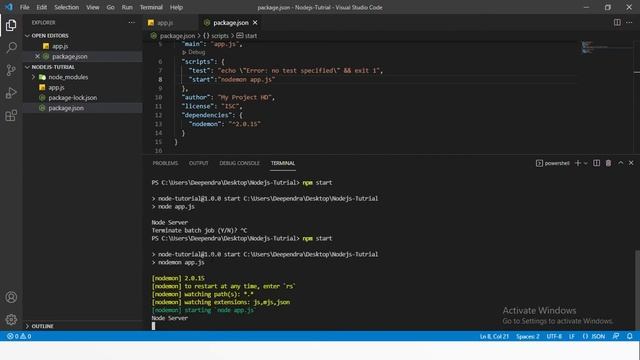Switch to the Output panel tab
Image resolution: width=640 pixels, height=360 pixels.
coord(199,163)
